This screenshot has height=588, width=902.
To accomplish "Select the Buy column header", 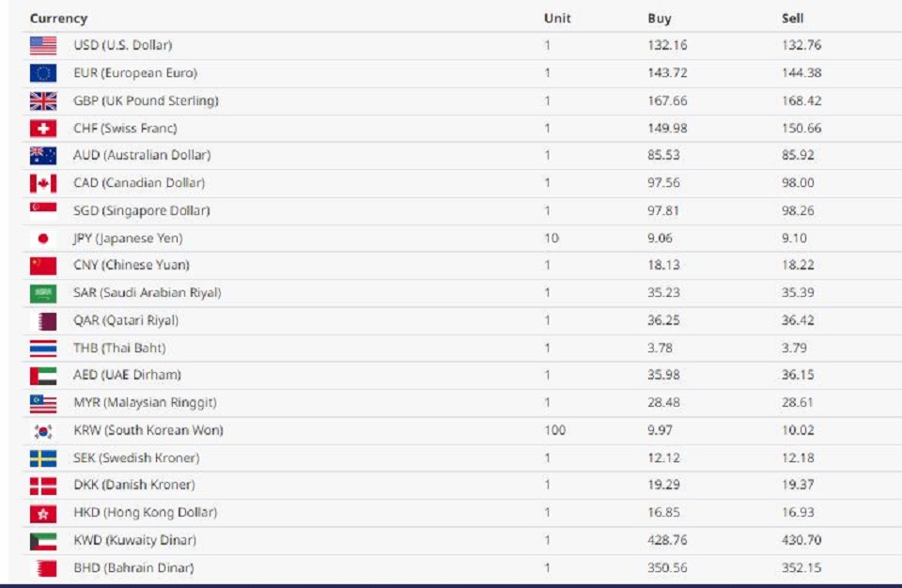I will 660,19.
